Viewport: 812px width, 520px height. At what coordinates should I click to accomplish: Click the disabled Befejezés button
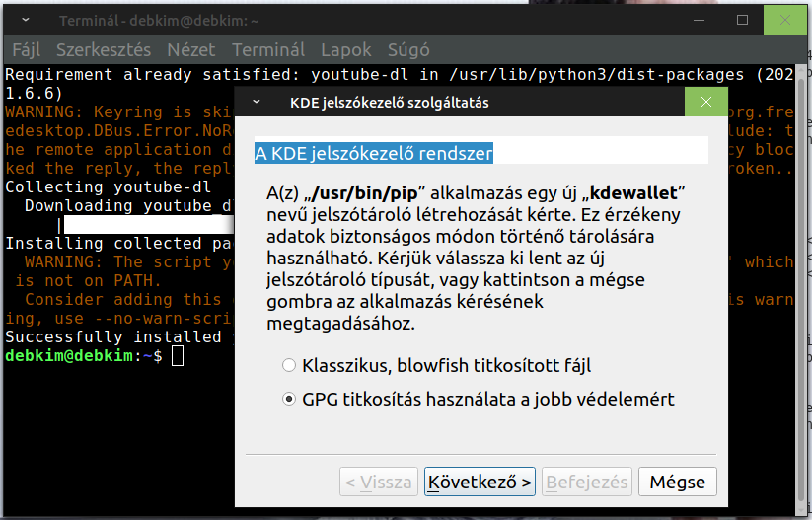587,482
